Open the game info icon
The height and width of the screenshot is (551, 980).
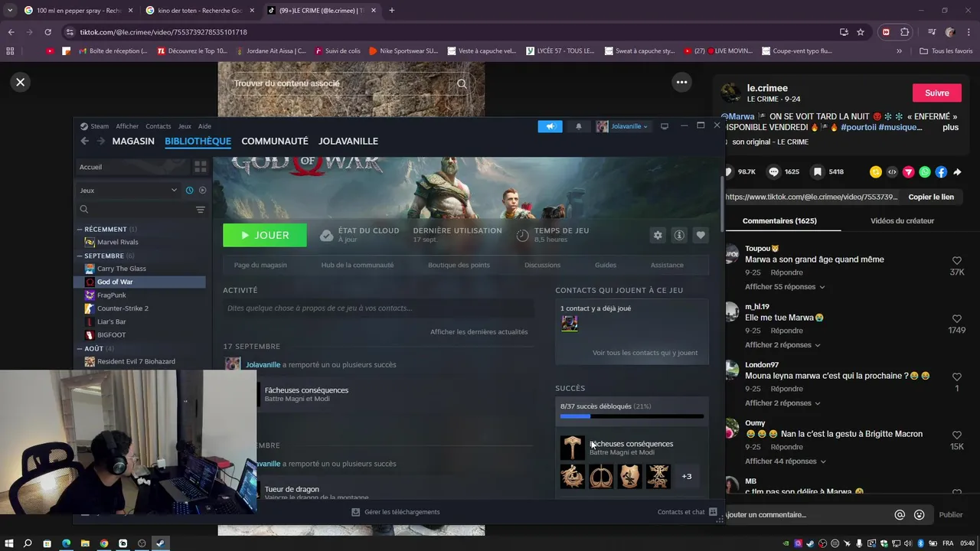click(x=679, y=236)
